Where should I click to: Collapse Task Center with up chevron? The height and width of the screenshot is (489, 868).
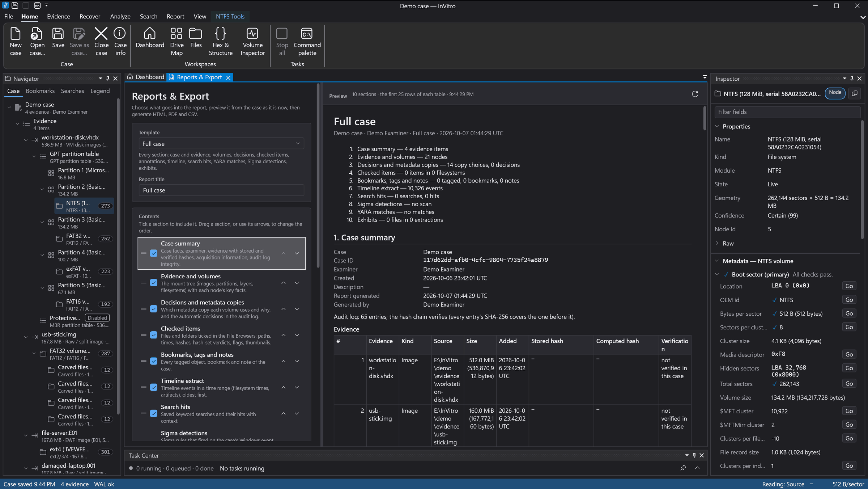[697, 468]
